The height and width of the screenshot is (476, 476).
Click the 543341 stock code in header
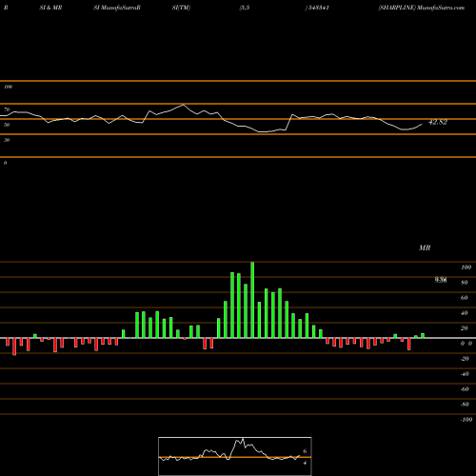click(x=318, y=8)
